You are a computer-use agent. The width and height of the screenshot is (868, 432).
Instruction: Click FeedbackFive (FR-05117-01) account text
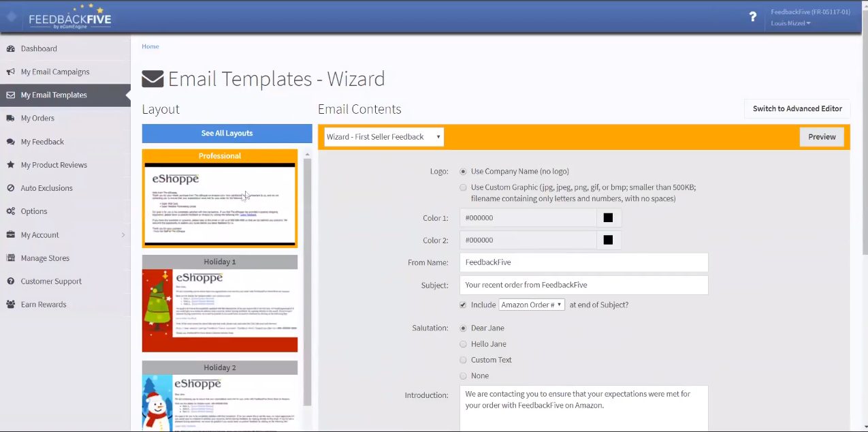pyautogui.click(x=809, y=12)
